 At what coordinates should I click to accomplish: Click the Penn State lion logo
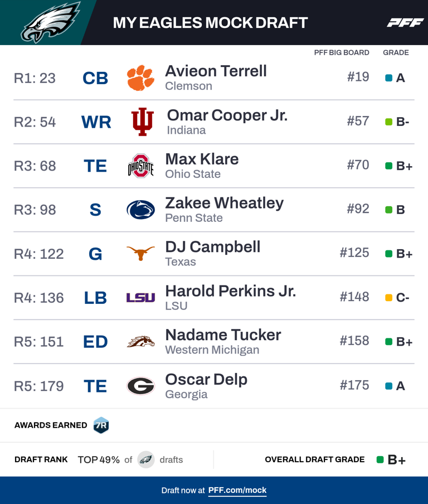[140, 210]
